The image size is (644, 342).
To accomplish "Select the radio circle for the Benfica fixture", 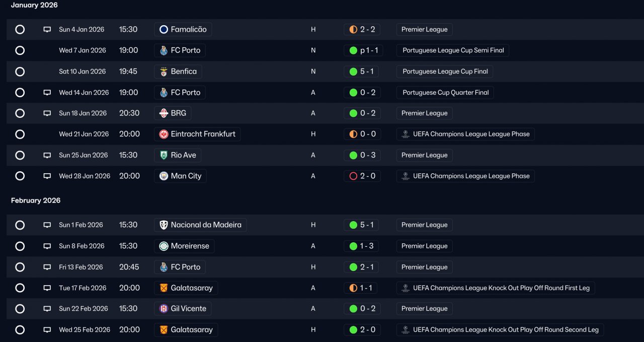I will [x=20, y=72].
